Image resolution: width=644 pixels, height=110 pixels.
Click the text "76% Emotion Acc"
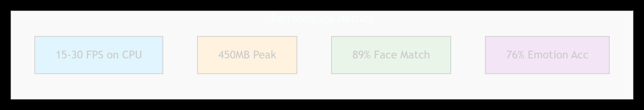547,55
